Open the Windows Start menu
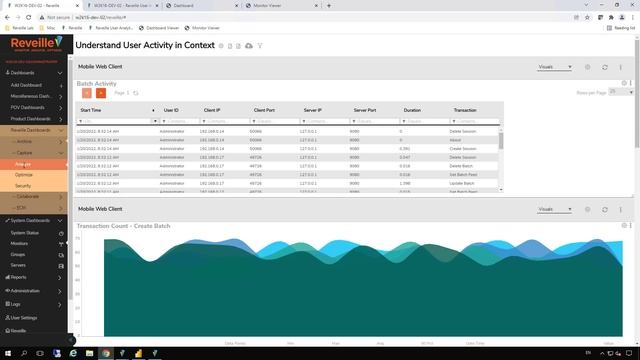 [8, 353]
